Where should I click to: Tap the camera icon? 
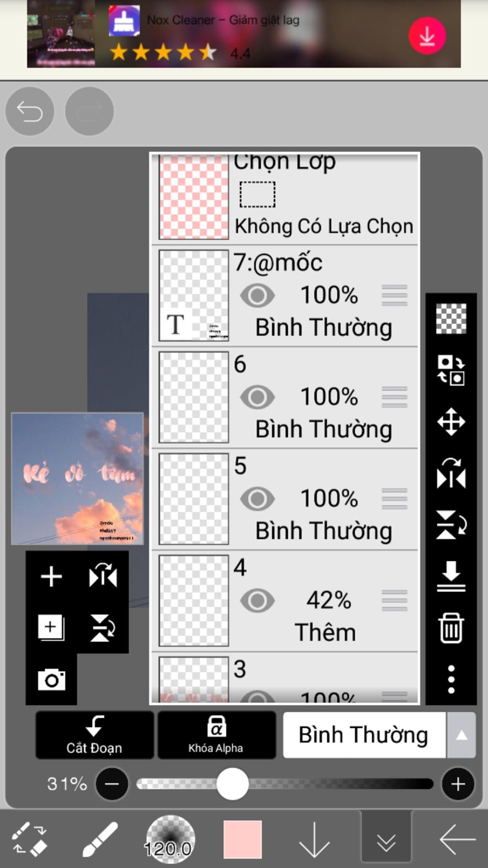click(x=51, y=680)
